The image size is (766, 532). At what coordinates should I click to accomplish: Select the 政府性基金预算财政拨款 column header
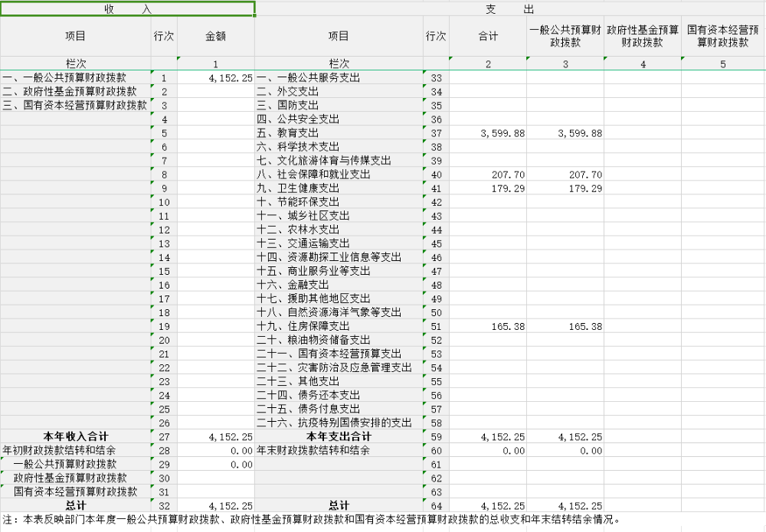pyautogui.click(x=642, y=36)
